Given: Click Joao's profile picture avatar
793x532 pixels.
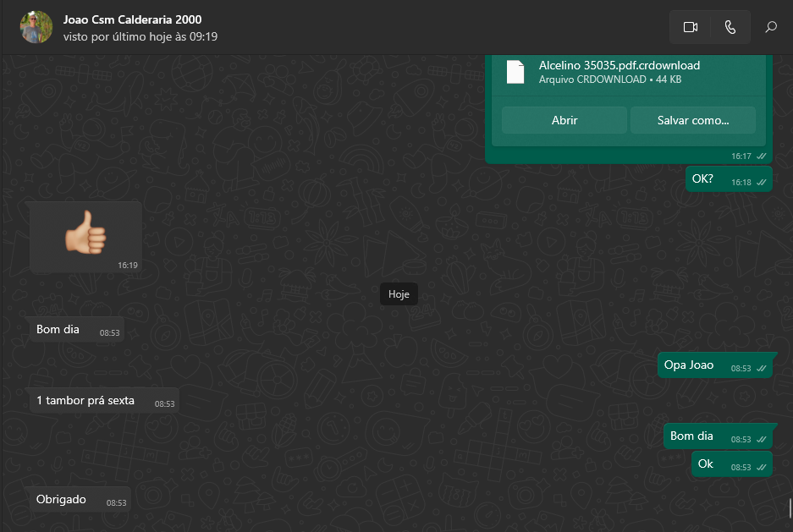Looking at the screenshot, I should pos(36,27).
